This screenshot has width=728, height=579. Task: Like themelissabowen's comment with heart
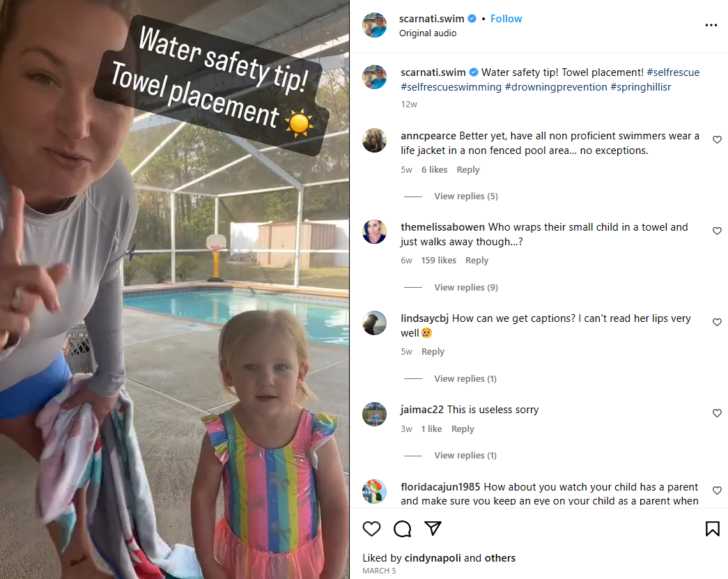click(x=717, y=231)
